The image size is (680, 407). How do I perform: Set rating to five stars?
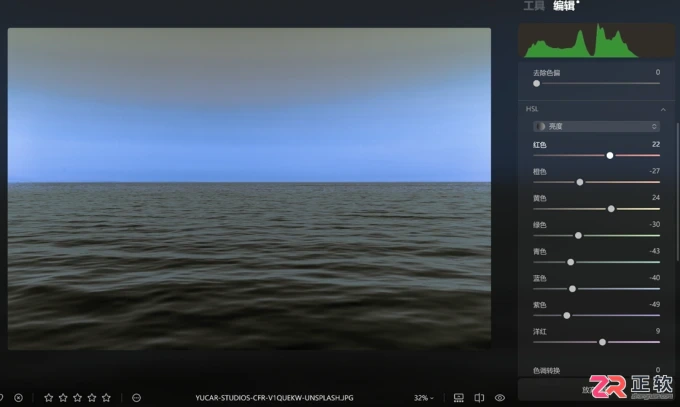(106, 397)
